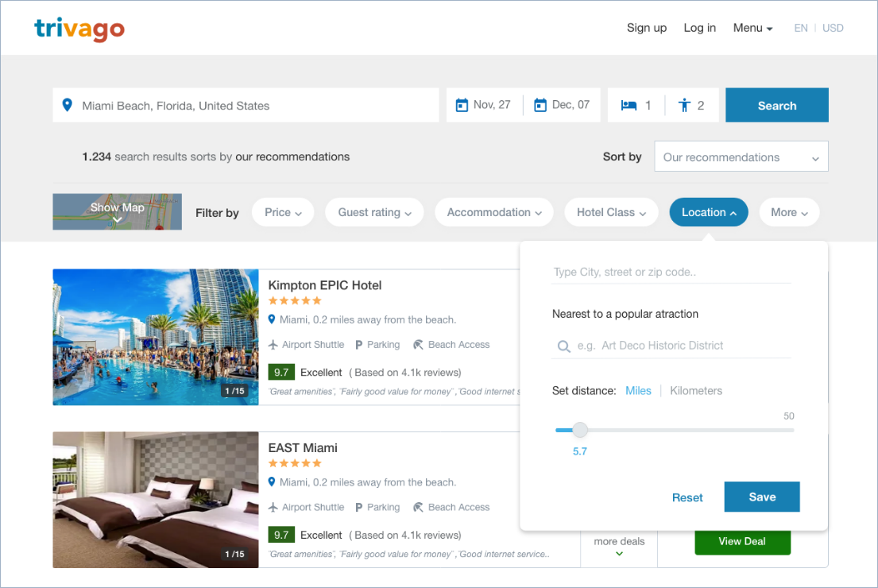
Task: Open the EAST Miami bedroom photo
Action: (x=156, y=500)
